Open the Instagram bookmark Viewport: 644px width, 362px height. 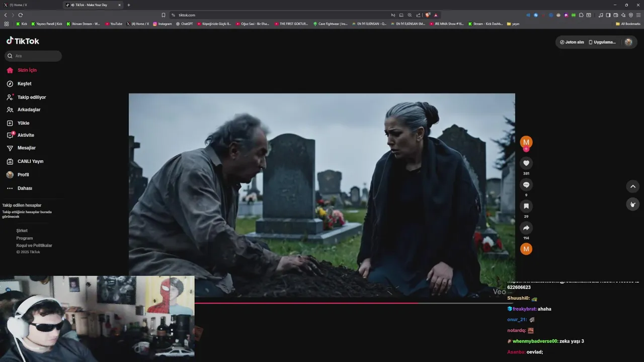point(162,24)
